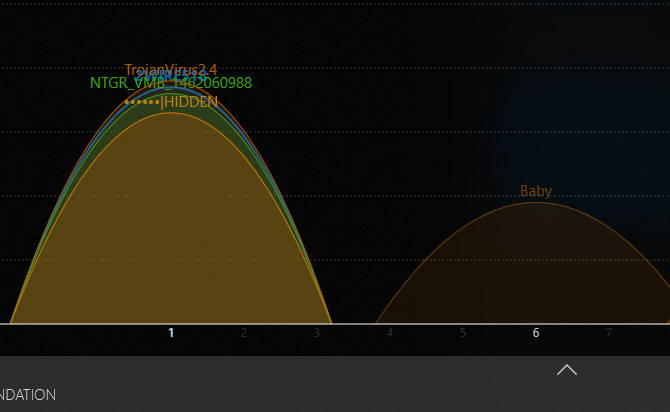Click channel 3 on the axis
Screen dimensions: 670x412
(x=317, y=333)
